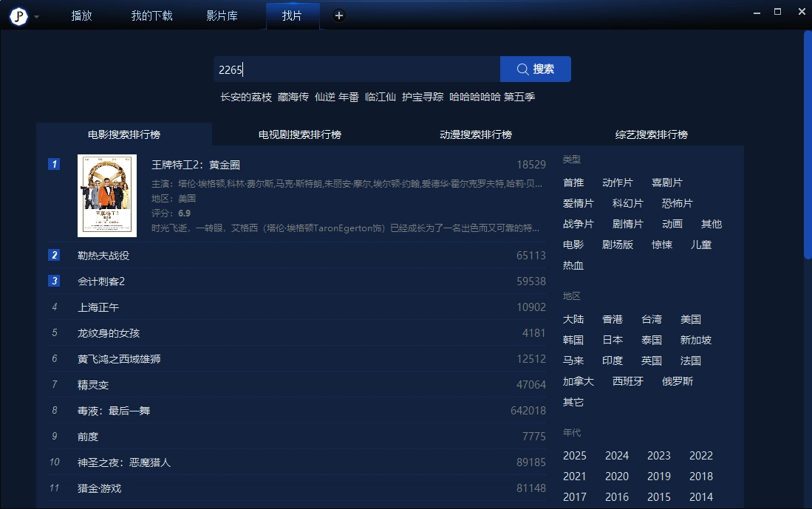This screenshot has height=509, width=812.
Task: Click the player logo icon at top-left
Action: click(18, 16)
